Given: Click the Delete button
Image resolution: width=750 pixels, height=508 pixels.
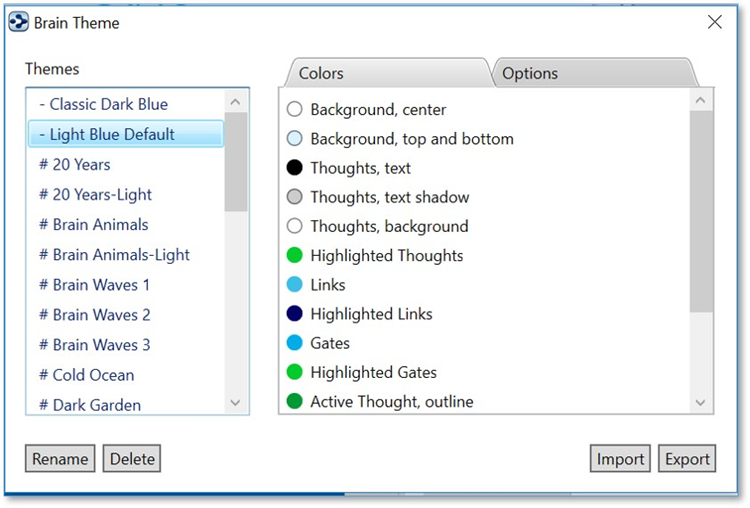Looking at the screenshot, I should 132,459.
